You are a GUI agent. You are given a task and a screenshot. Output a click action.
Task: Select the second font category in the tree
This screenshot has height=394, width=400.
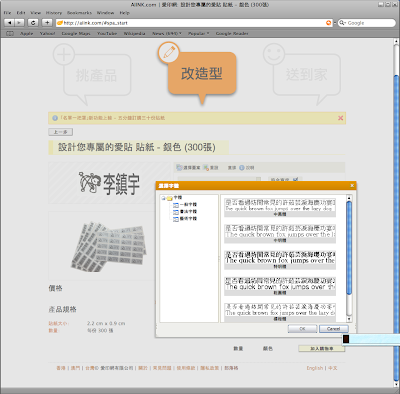185,212
